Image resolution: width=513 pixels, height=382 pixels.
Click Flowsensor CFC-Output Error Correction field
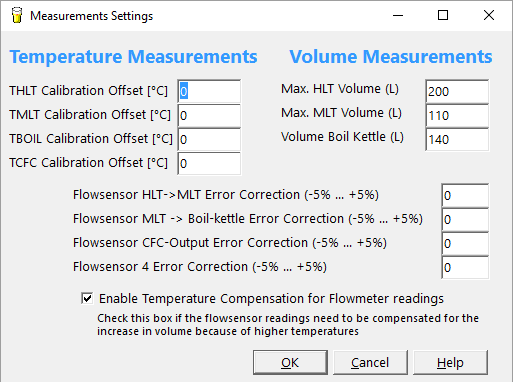465,243
